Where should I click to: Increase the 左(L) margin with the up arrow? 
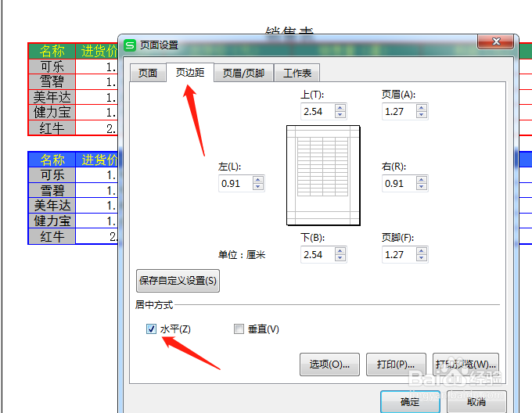[x=258, y=180]
